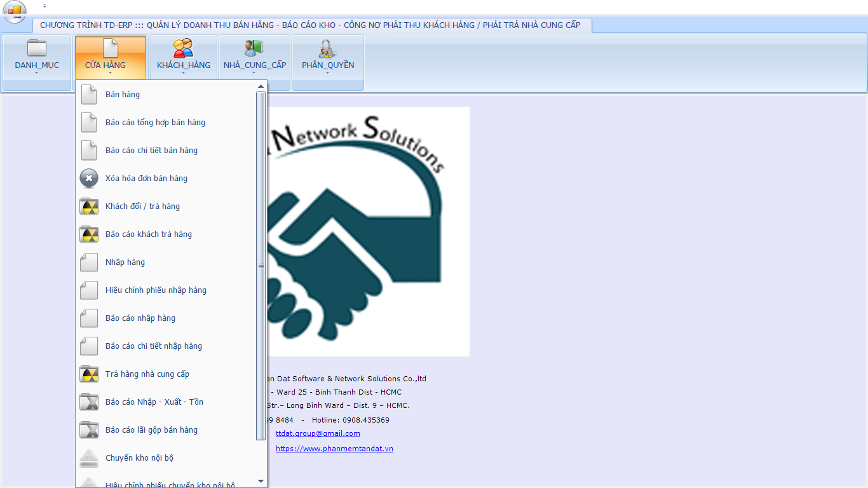This screenshot has height=488, width=868.
Task: Click the Chuyển kho nội bộ icon
Action: tap(89, 458)
